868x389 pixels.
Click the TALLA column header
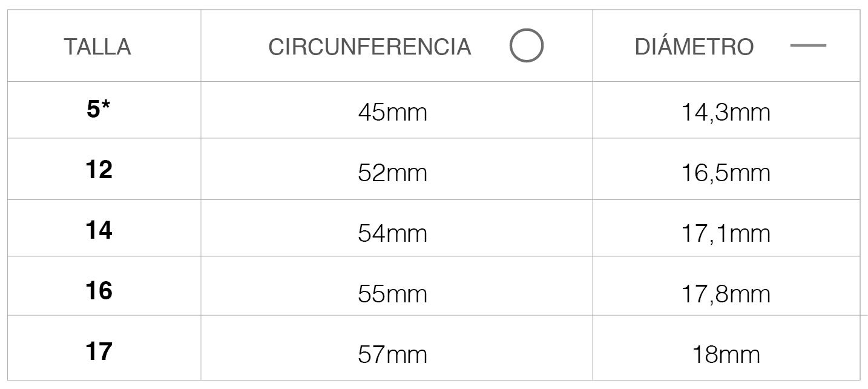[x=97, y=47]
